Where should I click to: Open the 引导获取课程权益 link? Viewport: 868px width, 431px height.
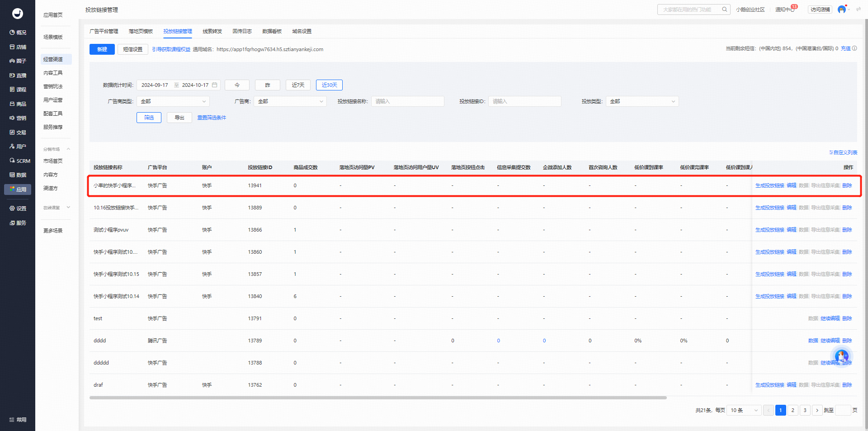[x=171, y=49]
